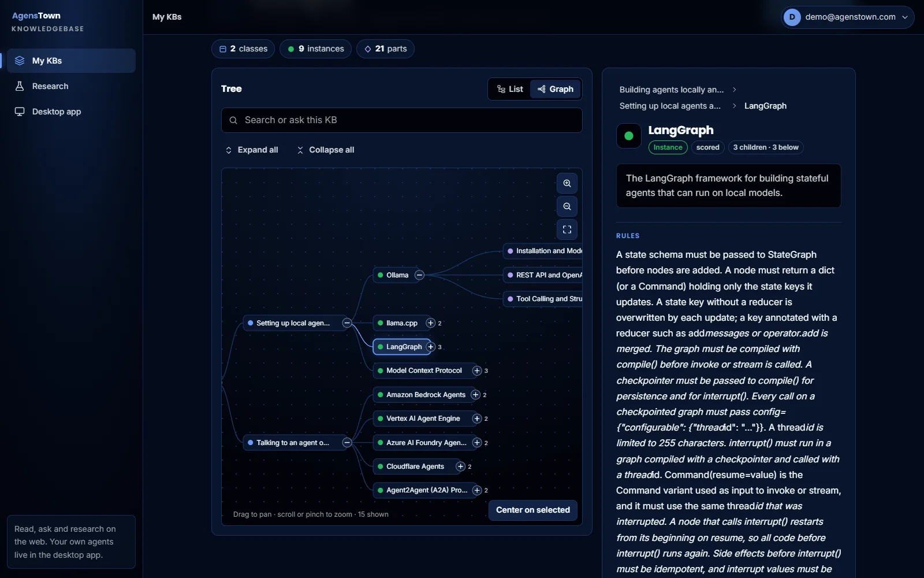Click Center on selected
Screen dimensions: 924x578
(x=533, y=510)
